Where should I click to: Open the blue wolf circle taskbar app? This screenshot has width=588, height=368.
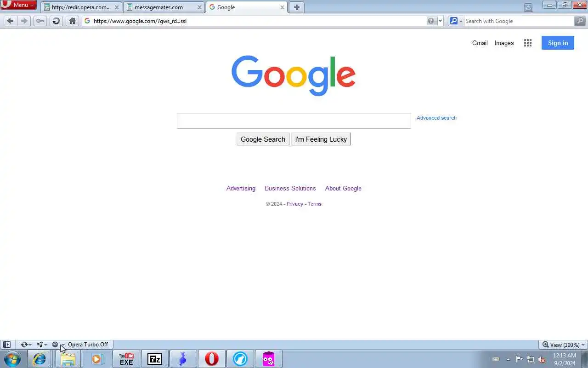point(240,359)
